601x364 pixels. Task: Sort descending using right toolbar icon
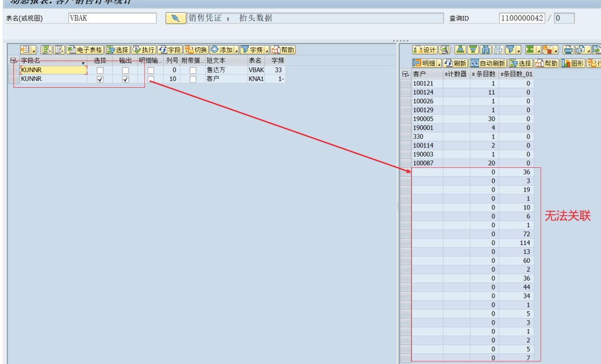473,50
